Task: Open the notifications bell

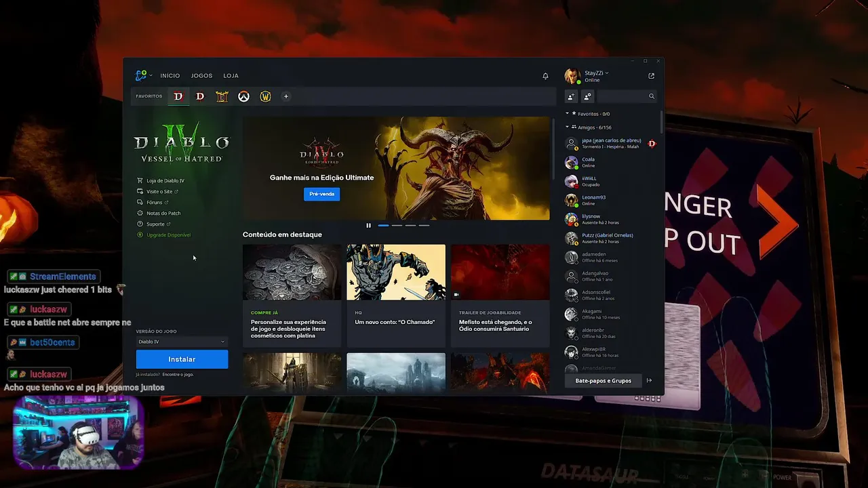Action: [x=545, y=76]
